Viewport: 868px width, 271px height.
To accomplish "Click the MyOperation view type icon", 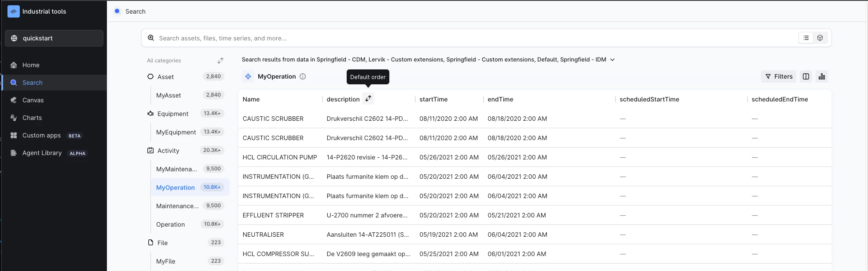I will point(248,76).
